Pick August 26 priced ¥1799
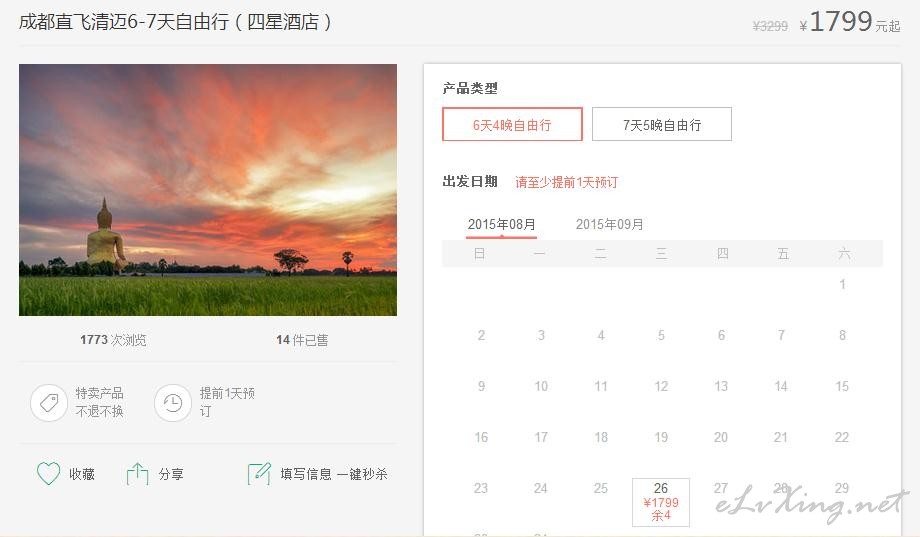Viewport: 920px width, 537px height. point(661,502)
